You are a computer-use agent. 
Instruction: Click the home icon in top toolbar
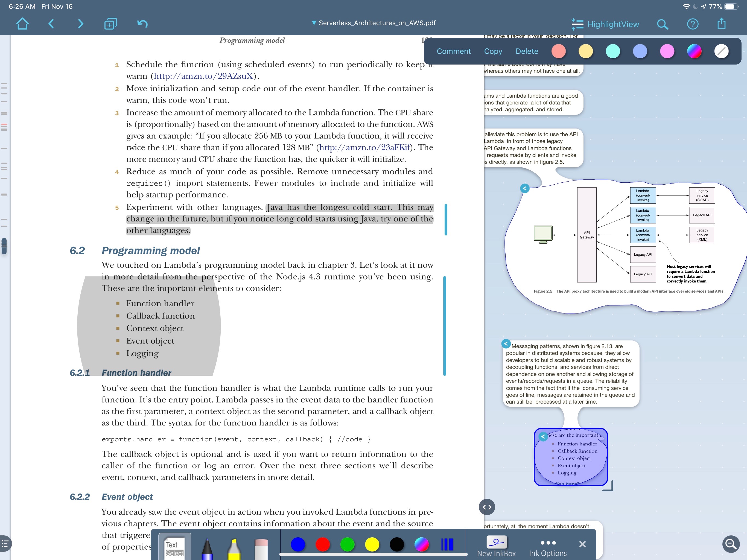[22, 24]
